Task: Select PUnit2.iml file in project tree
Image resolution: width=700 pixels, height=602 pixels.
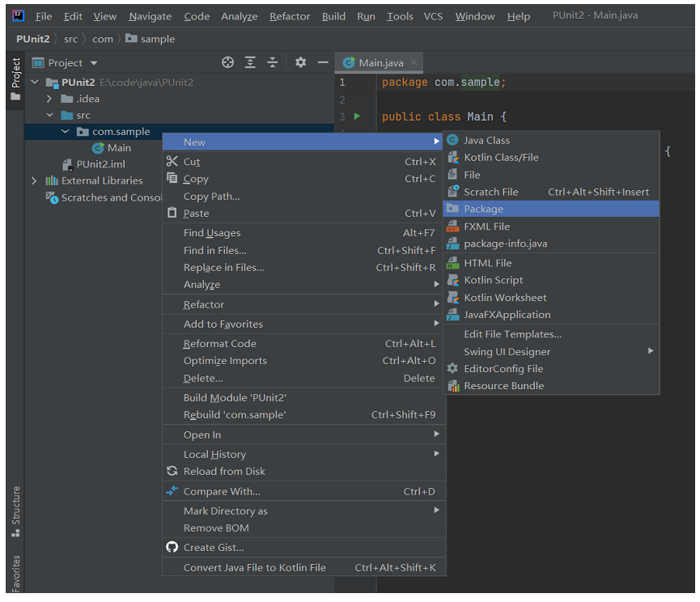Action: 101,164
